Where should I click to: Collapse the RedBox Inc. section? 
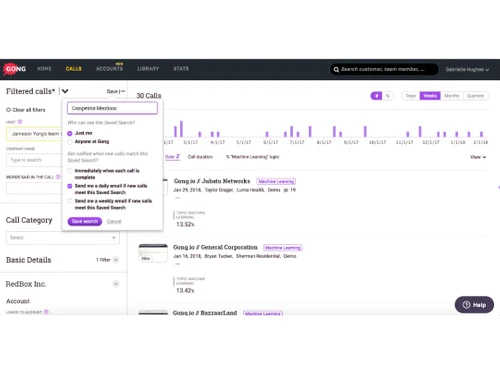coord(116,284)
